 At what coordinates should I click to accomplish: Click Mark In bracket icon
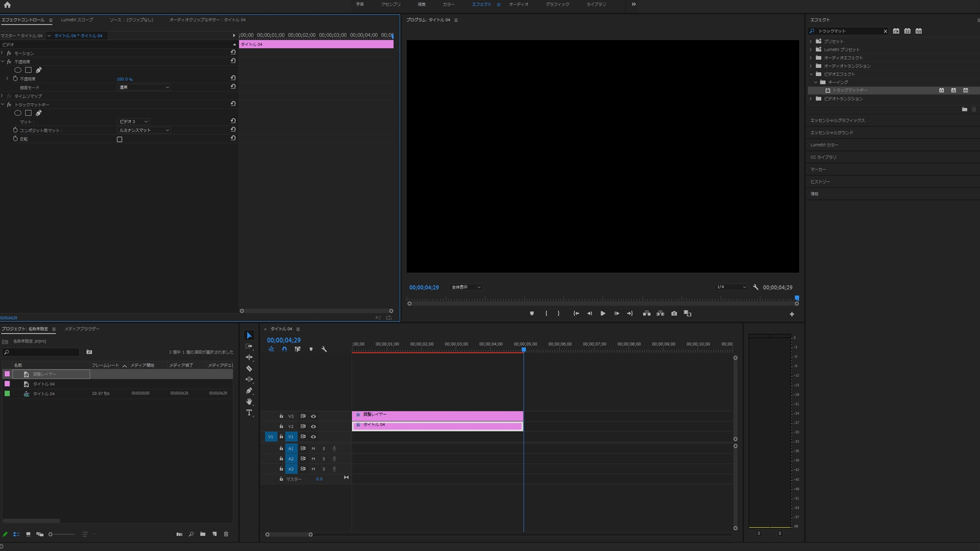click(546, 314)
